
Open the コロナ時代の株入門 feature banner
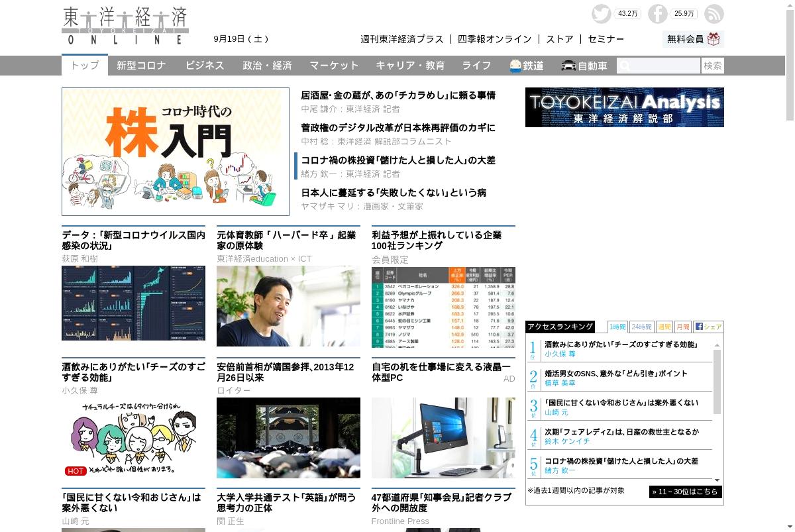coord(176,152)
